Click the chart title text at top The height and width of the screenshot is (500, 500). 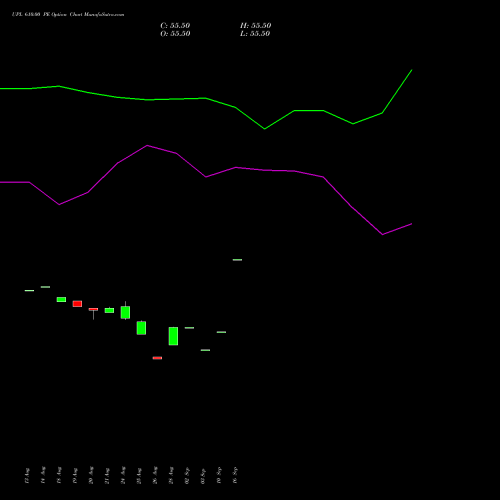tap(68, 15)
